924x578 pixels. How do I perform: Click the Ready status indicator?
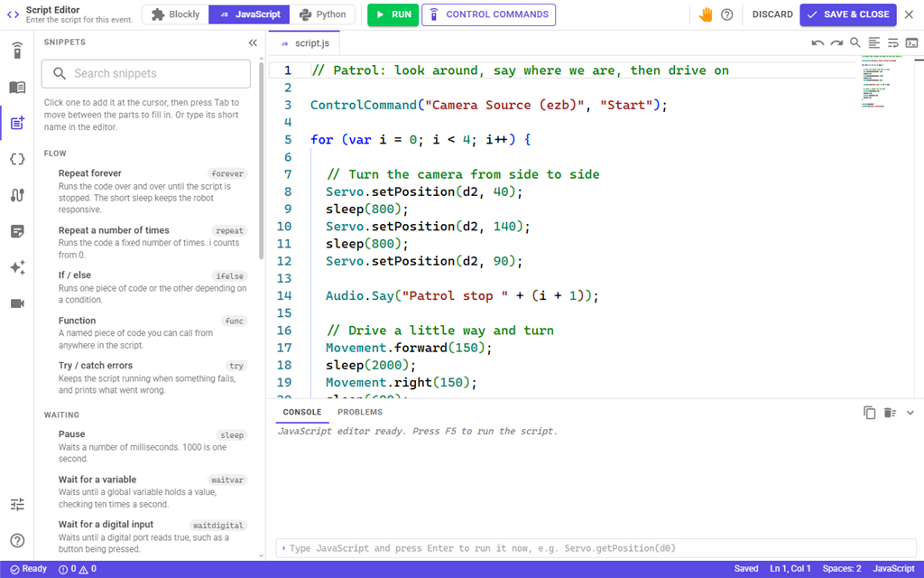pyautogui.click(x=28, y=569)
